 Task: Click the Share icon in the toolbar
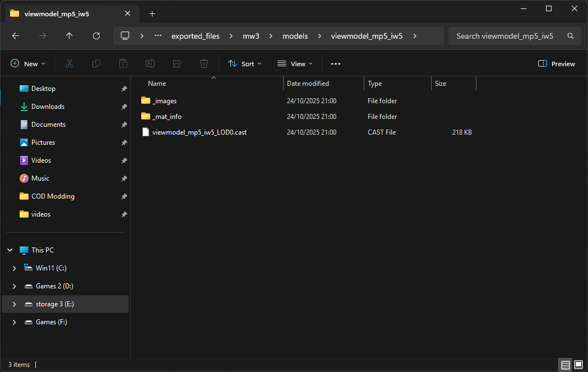tap(177, 63)
